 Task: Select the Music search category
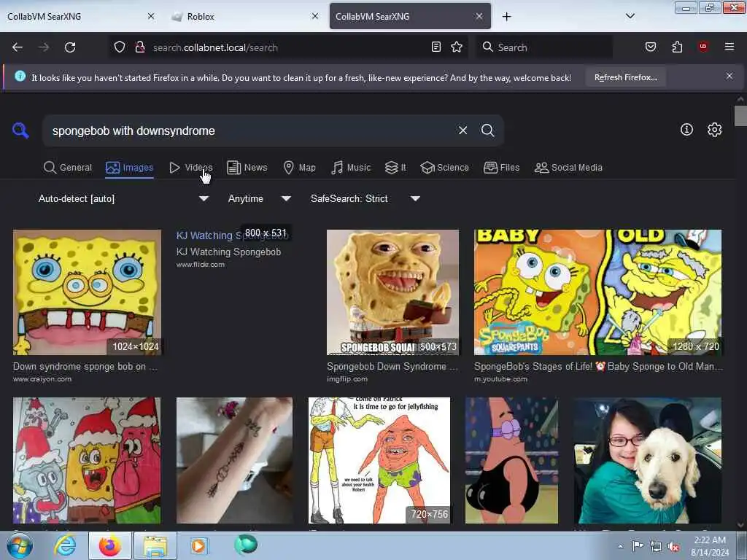pyautogui.click(x=351, y=168)
